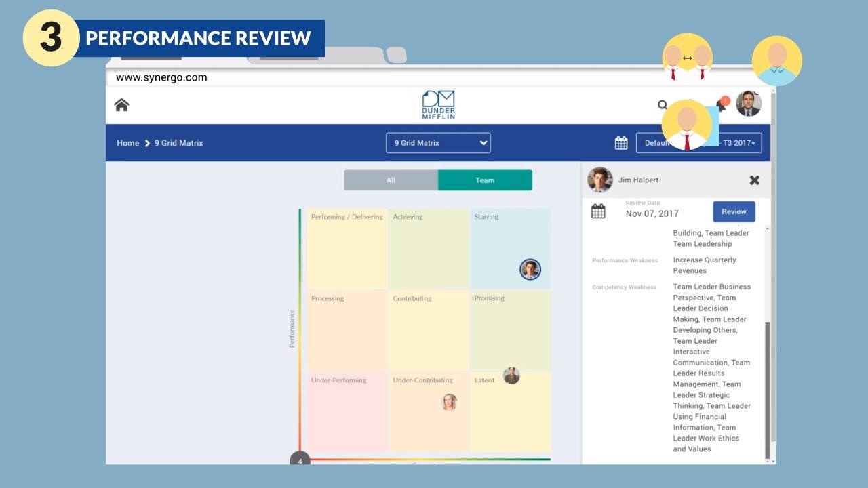Click the Processing grid cell
Viewport: 868px width, 488px height.
tap(347, 330)
